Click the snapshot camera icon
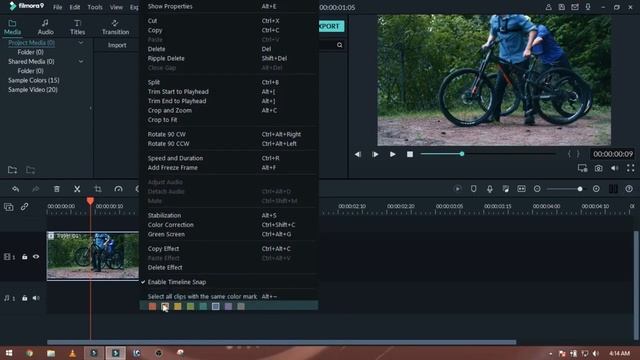The width and height of the screenshot is (640, 360). [x=598, y=168]
